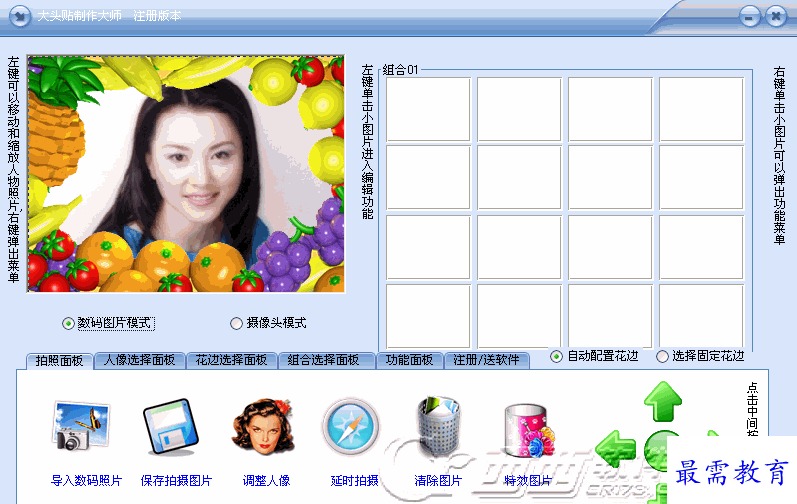Switch to 组合选择面板 tab

(324, 360)
